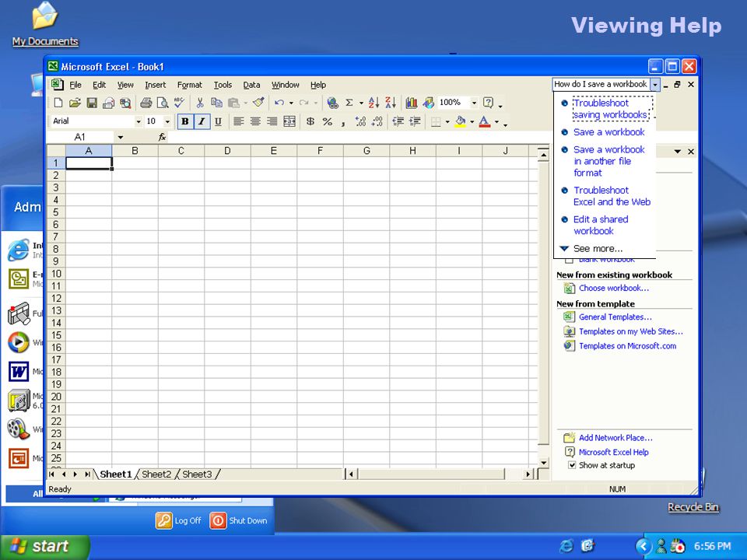The height and width of the screenshot is (560, 747).
Task: Click Add Network Place link
Action: tap(615, 438)
